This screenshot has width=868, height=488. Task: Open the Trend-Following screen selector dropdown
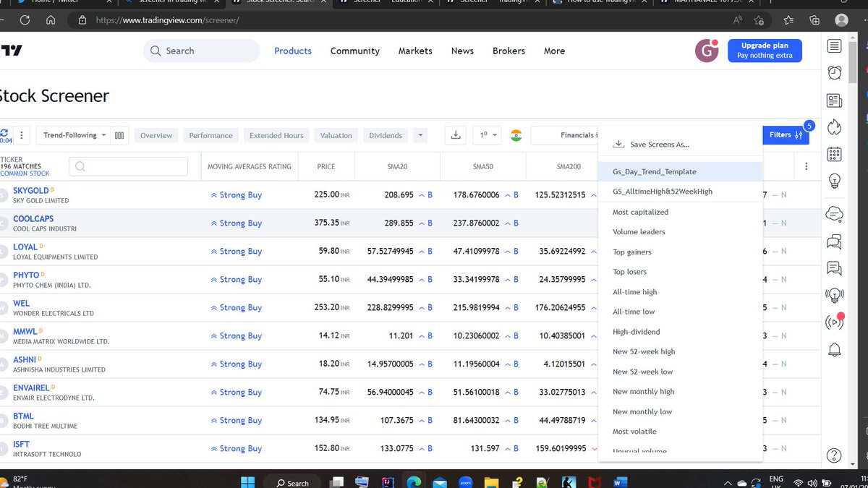click(72, 134)
